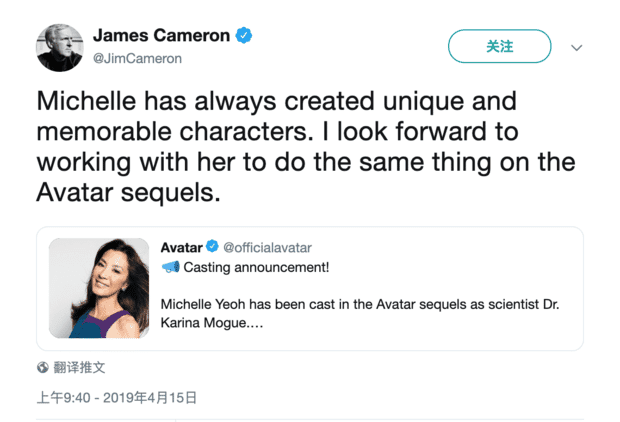Click the globe icon beside 翻译推文
This screenshot has width=620, height=422.
click(x=42, y=367)
